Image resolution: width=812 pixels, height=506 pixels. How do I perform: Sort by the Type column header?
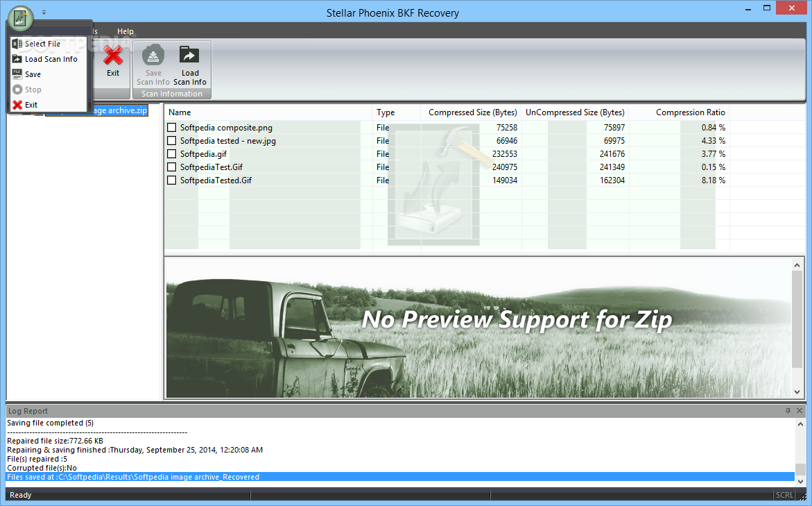tap(396, 112)
